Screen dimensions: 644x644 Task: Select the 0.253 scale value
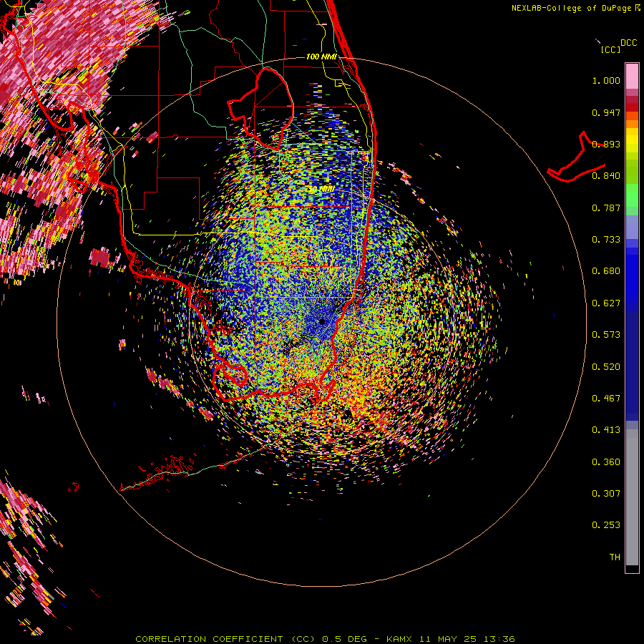[x=606, y=525]
